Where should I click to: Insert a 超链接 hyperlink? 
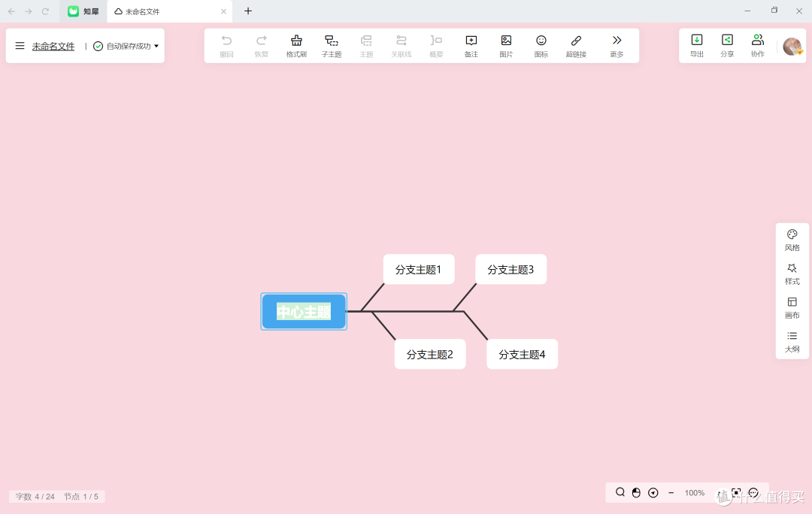[x=576, y=46]
